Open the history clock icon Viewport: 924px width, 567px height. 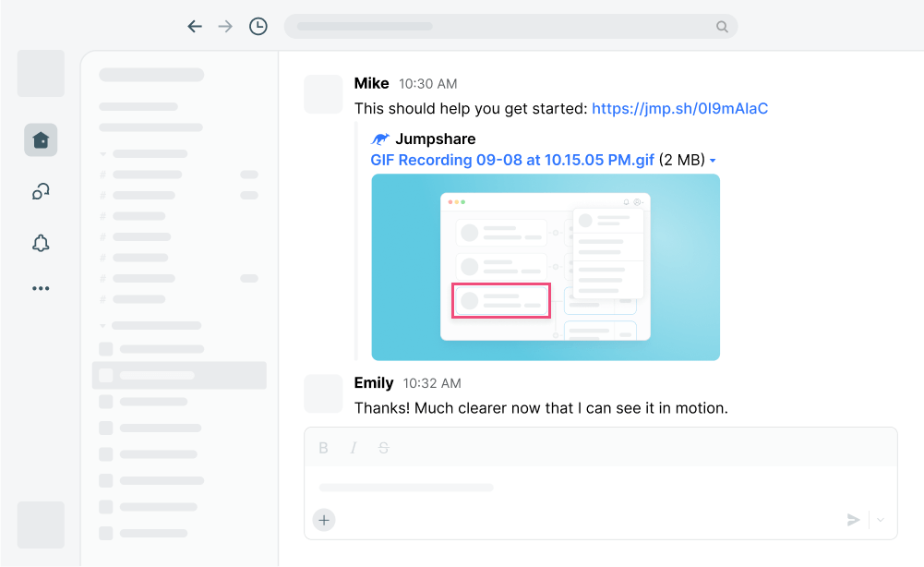(258, 27)
